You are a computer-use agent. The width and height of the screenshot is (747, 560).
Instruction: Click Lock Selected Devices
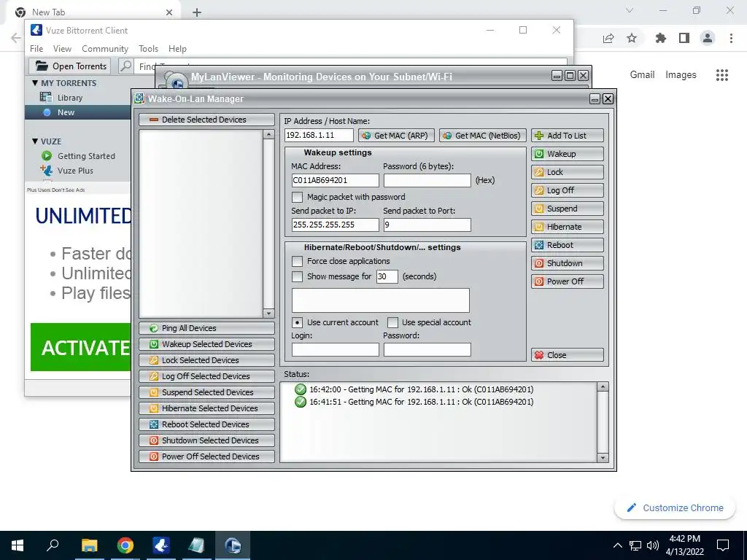[x=206, y=360]
